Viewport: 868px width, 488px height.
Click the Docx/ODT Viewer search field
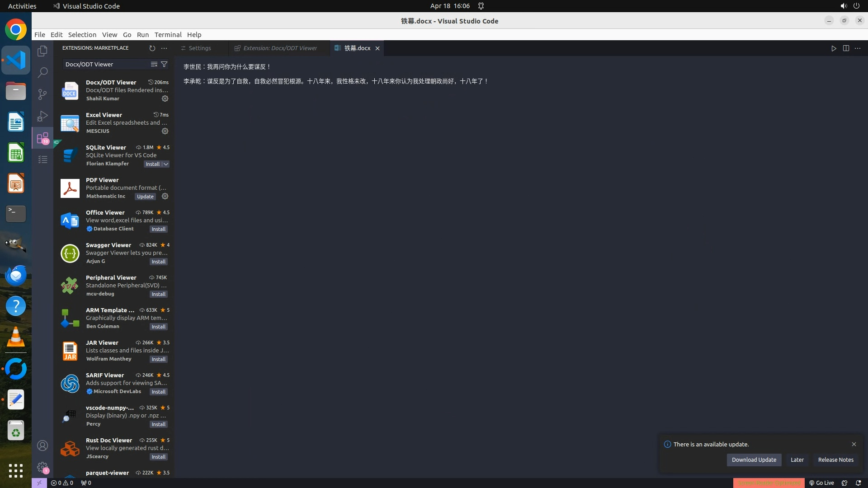tap(106, 64)
